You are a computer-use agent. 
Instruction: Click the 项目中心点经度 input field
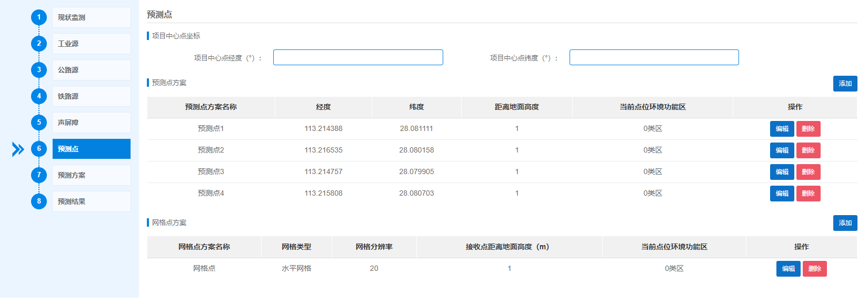pyautogui.click(x=358, y=57)
